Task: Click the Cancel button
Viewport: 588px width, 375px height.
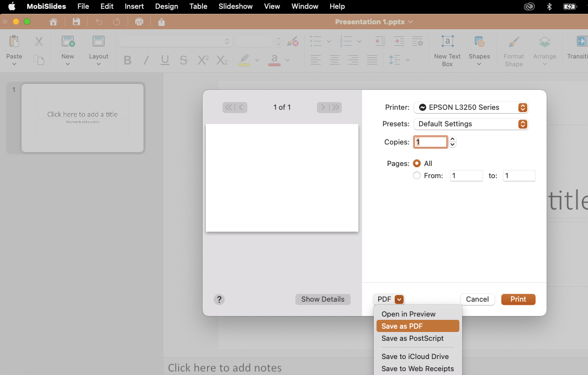Action: (x=478, y=299)
